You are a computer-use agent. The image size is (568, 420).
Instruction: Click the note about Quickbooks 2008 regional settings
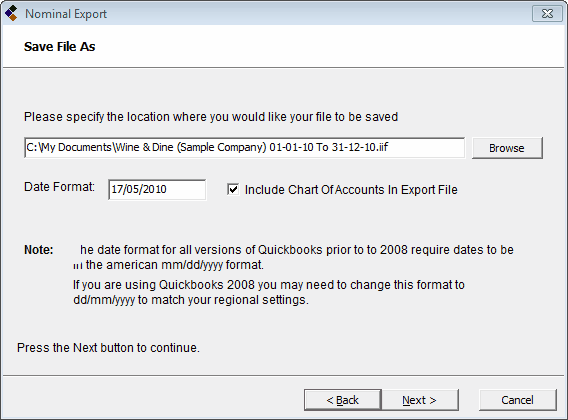click(x=269, y=292)
